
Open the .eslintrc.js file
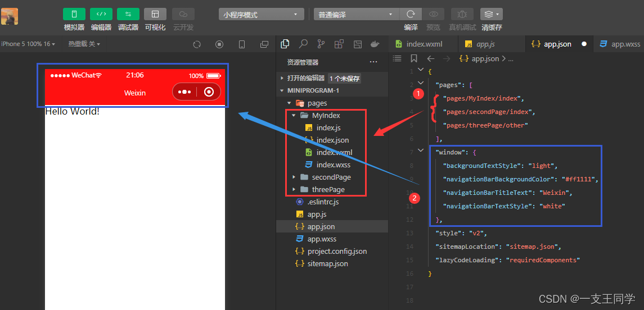[332, 202]
